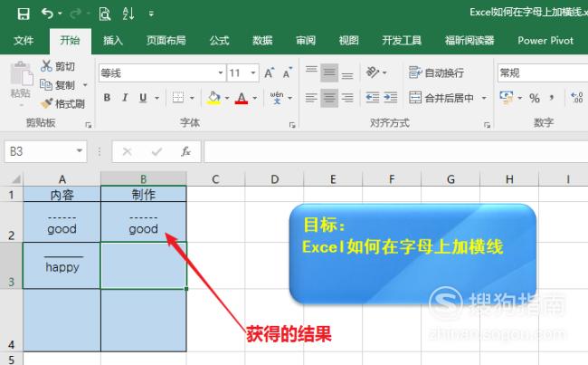Open the 公式 ribbon tab
588x365 pixels.
(220, 41)
